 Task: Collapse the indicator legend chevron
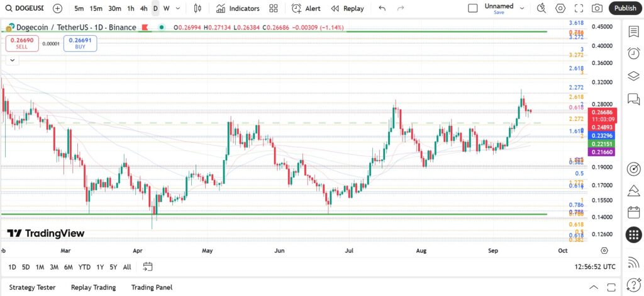(13, 60)
